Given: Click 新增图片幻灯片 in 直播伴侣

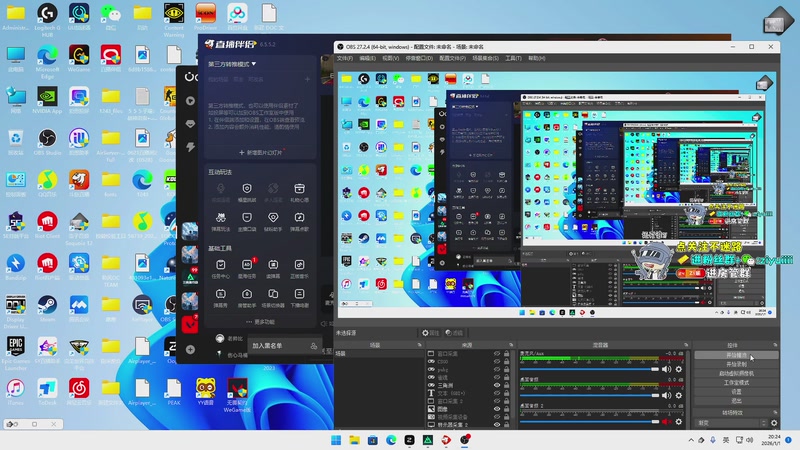Looking at the screenshot, I should click(x=260, y=152).
